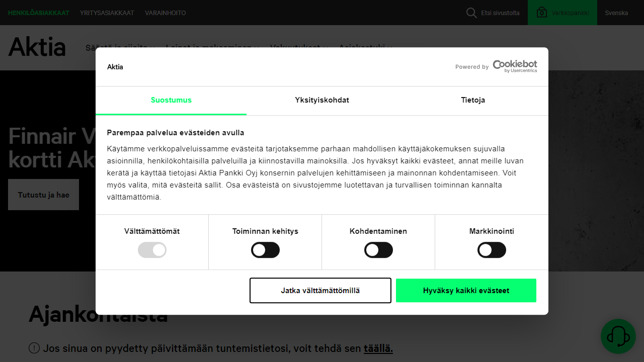Click Jatka välttämättömillä button
This screenshot has height=362, width=644.
(x=320, y=291)
